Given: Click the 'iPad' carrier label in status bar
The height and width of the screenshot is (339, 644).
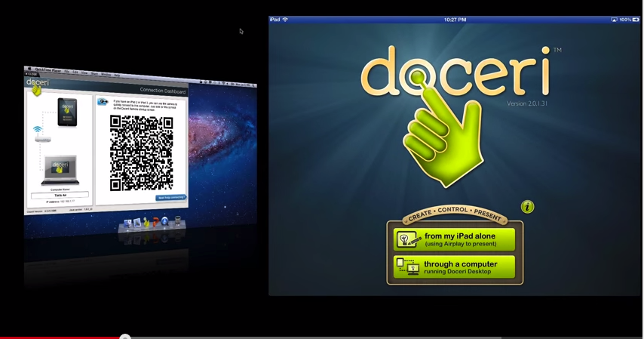Looking at the screenshot, I should 274,20.
